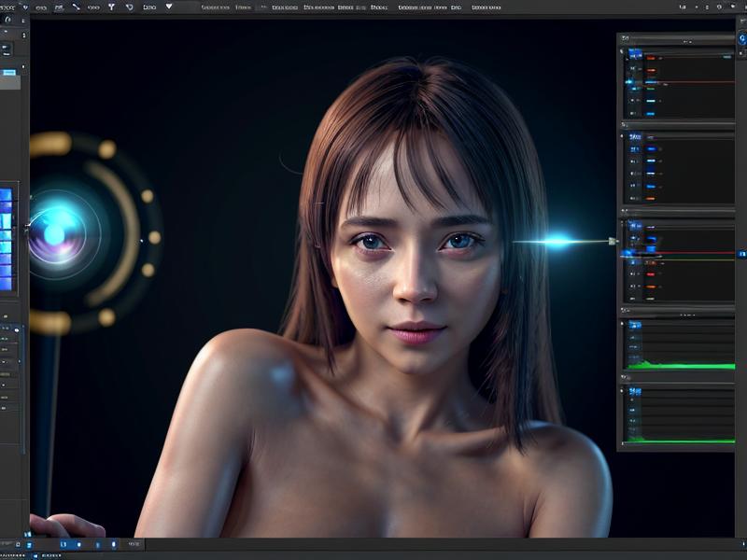The image size is (747, 560).
Task: Open the dropdown arrow in the top-right corner
Action: pos(168,7)
